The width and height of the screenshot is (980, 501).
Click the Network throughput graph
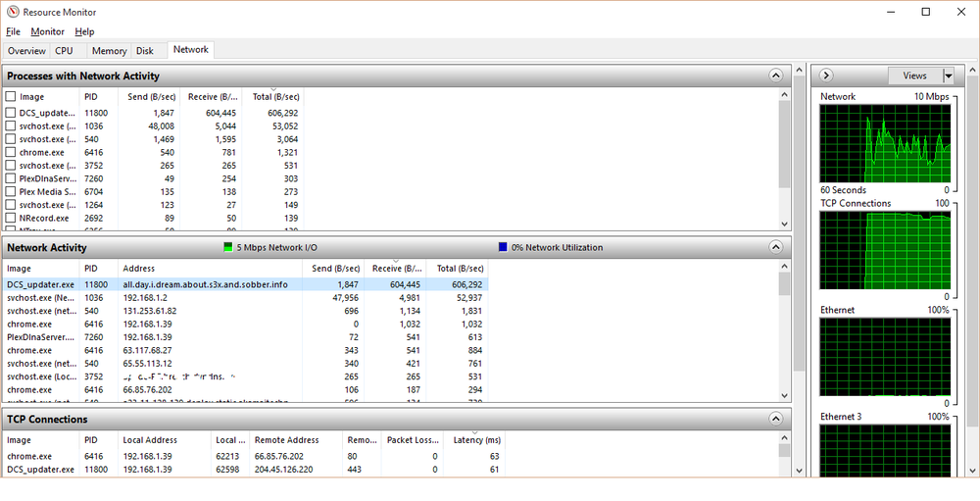click(x=884, y=143)
